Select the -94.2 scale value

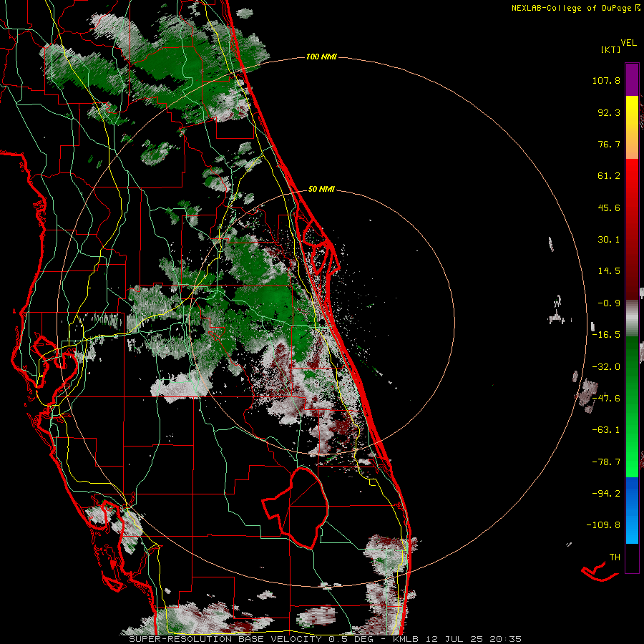606,494
